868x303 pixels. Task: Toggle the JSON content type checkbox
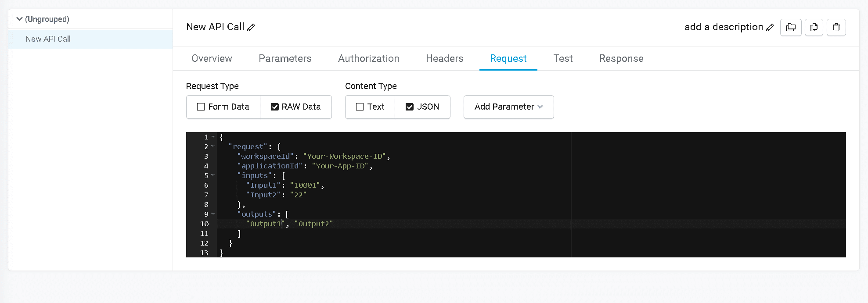(x=410, y=107)
